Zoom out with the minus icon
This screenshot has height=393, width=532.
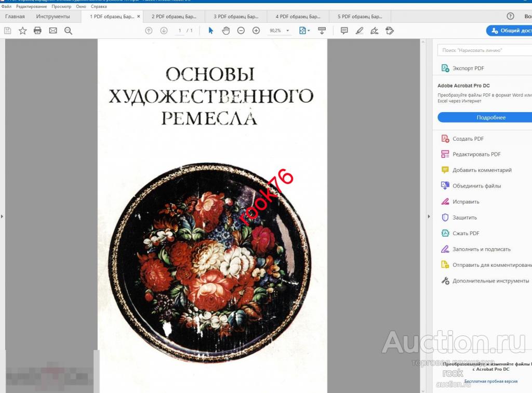point(241,31)
